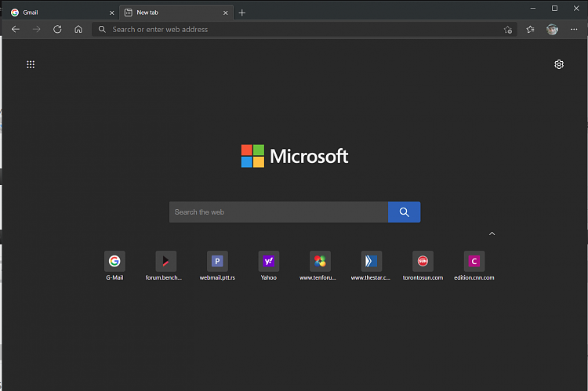
Task: Open the Home page icon
Action: pyautogui.click(x=78, y=29)
